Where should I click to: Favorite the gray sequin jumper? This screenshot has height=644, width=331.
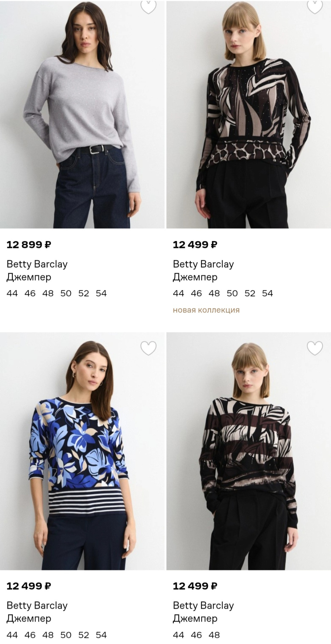tap(148, 7)
